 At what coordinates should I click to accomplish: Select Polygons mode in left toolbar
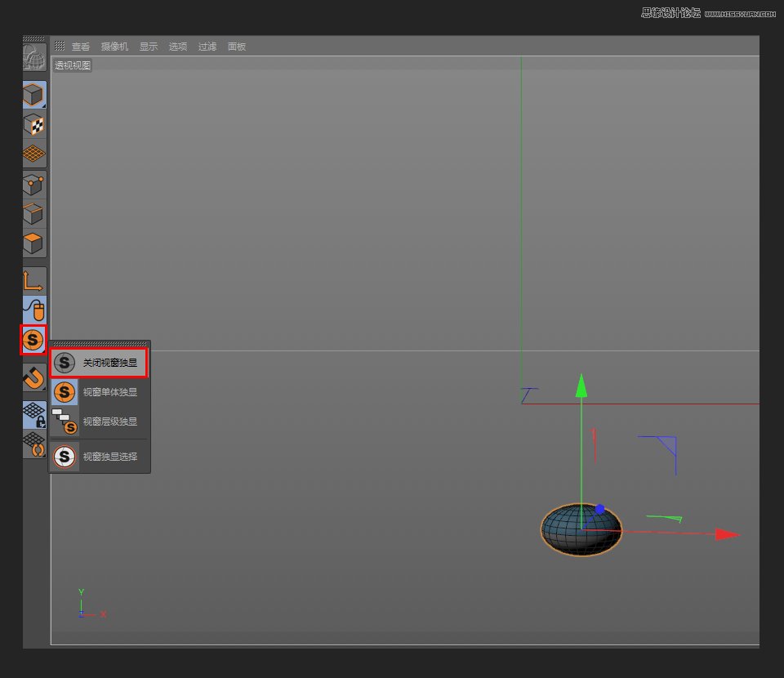coord(34,243)
